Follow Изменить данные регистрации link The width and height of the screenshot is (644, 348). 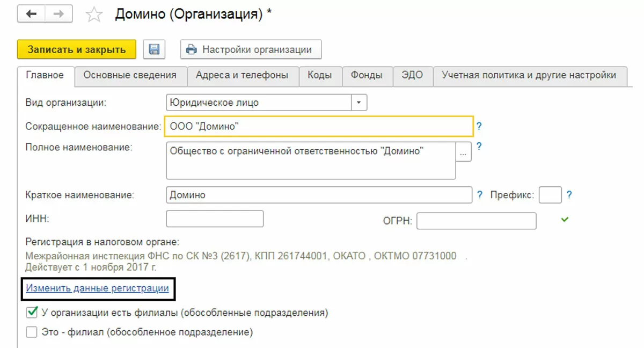[97, 288]
